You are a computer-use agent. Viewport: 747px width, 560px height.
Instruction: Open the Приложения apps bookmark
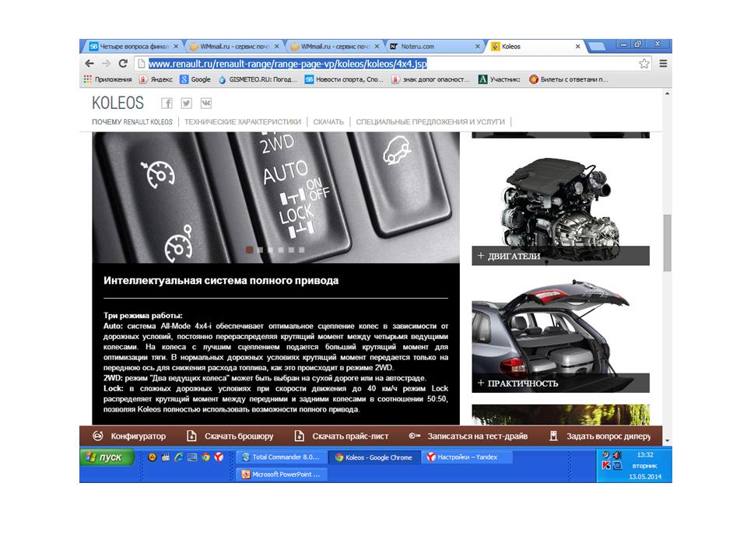tap(107, 79)
